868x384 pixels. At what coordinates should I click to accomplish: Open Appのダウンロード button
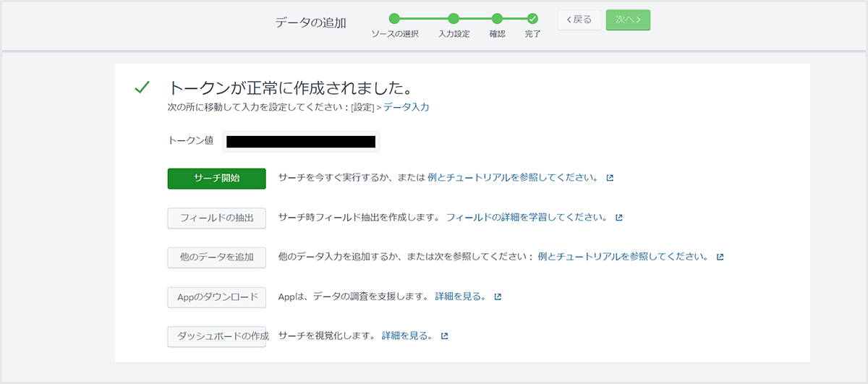coord(216,297)
